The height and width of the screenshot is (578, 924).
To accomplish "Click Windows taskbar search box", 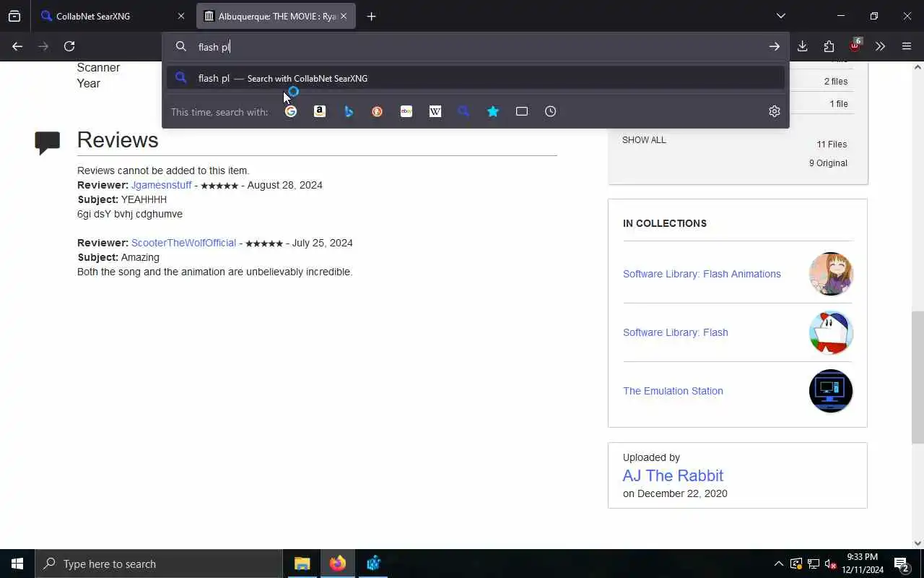I will point(159,564).
